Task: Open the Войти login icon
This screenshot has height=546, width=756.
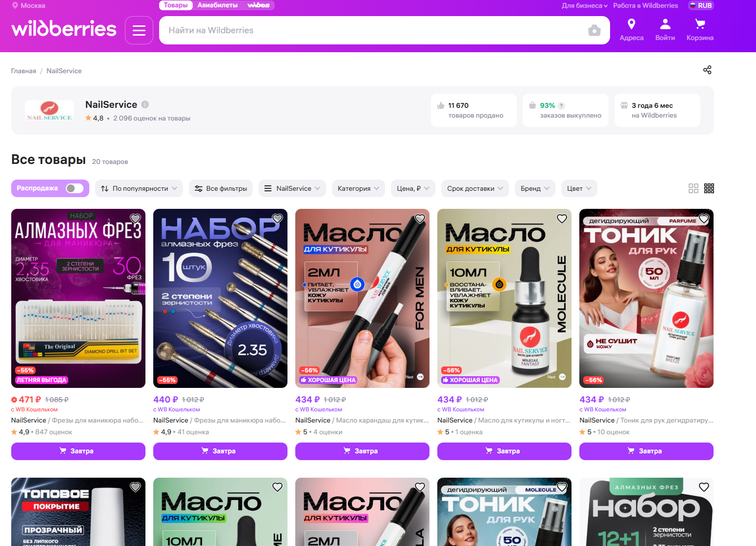Action: pyautogui.click(x=665, y=30)
